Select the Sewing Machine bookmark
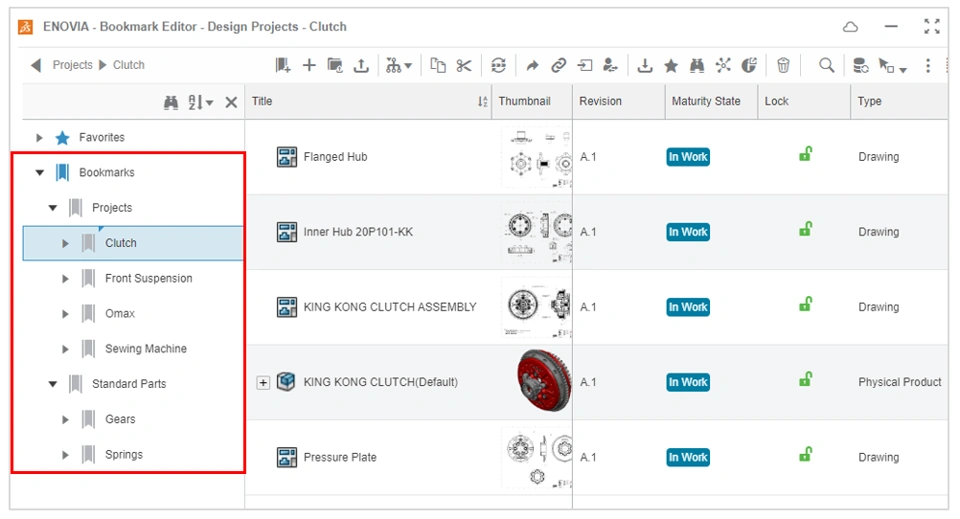This screenshot has width=960, height=519. [x=146, y=349]
